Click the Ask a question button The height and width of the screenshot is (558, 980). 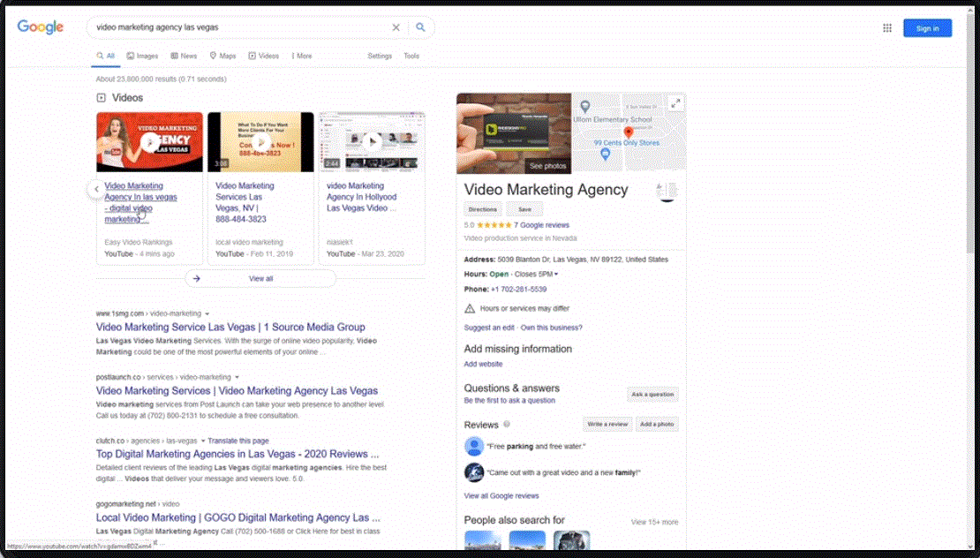tap(652, 395)
